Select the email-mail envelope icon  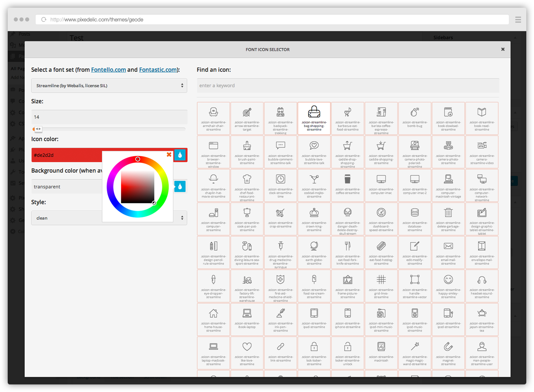pos(448,252)
